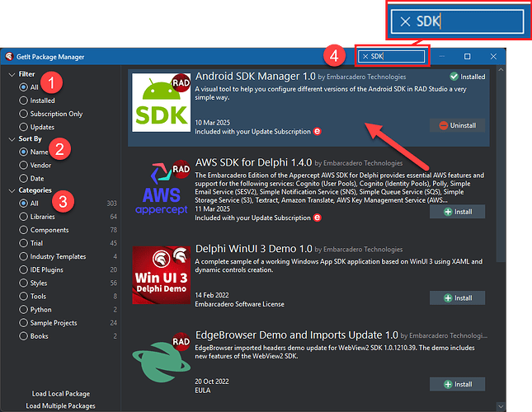Screen dimensions: 532x412
Task: Click the AWS SDK appercept package logo
Action: [x=161, y=189]
